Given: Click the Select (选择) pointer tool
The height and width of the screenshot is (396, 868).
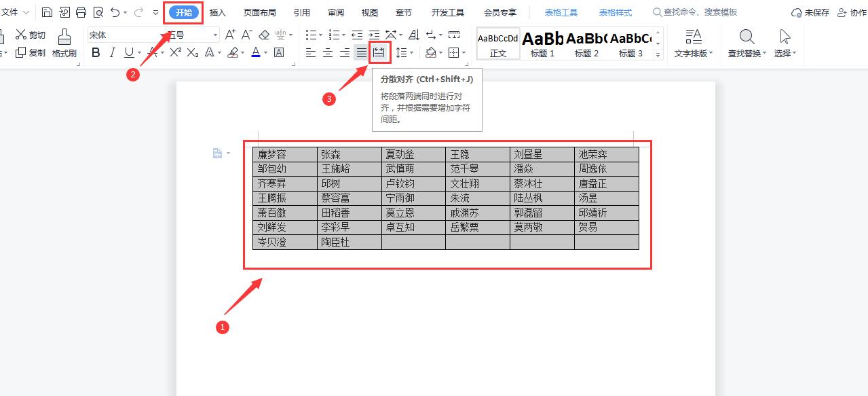Looking at the screenshot, I should coord(785,43).
